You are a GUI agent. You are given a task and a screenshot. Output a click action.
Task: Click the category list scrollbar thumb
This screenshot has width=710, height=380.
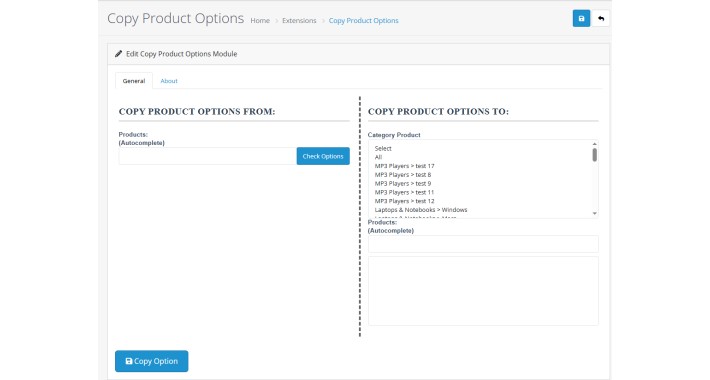click(x=595, y=155)
